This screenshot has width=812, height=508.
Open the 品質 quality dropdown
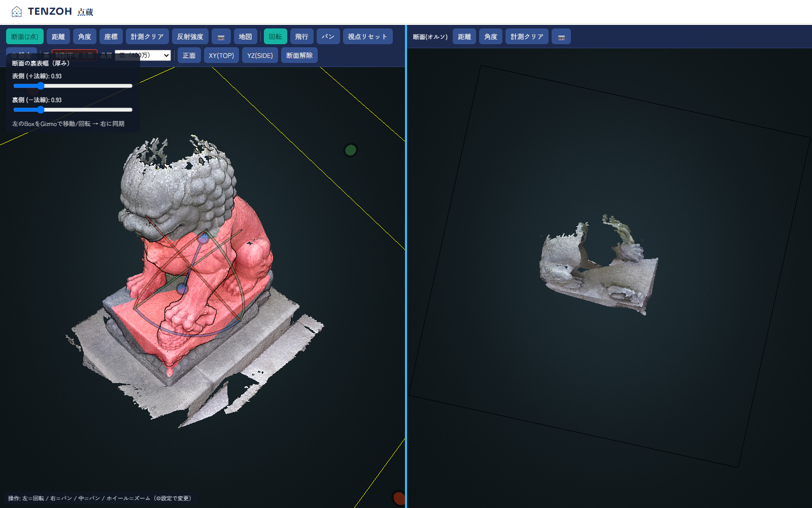(x=143, y=55)
